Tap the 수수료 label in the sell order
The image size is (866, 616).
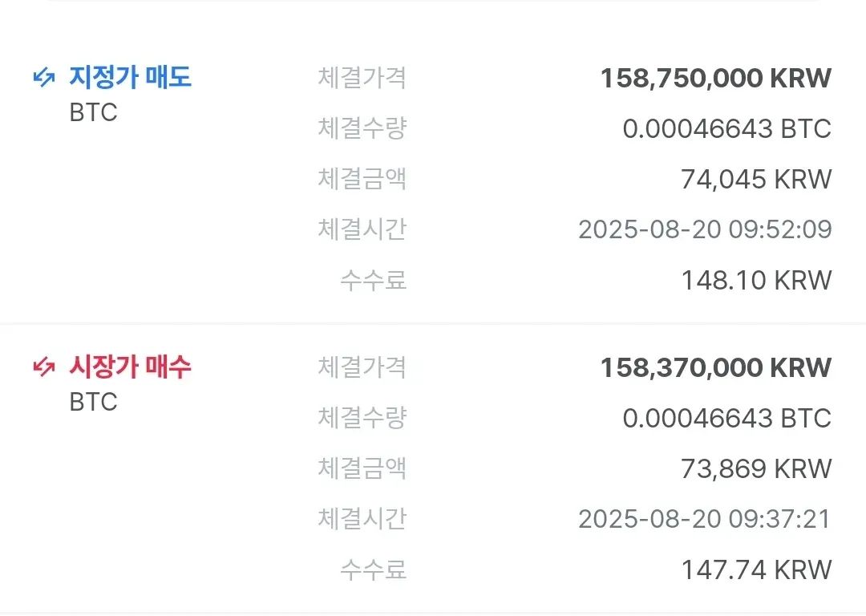[x=373, y=280]
